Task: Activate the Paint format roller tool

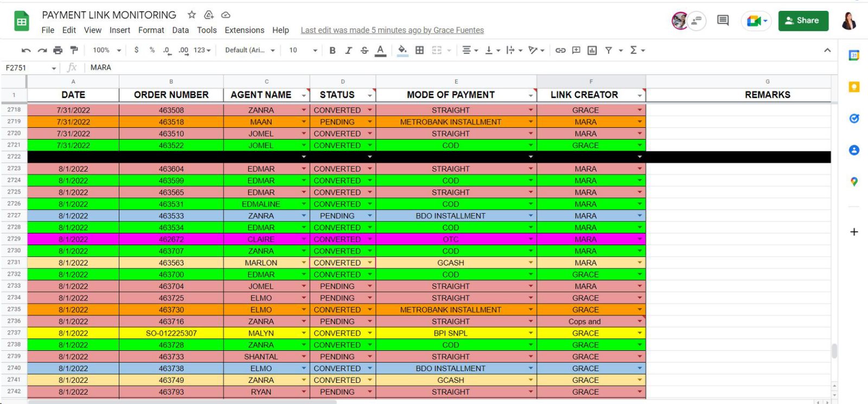Action: coord(74,50)
